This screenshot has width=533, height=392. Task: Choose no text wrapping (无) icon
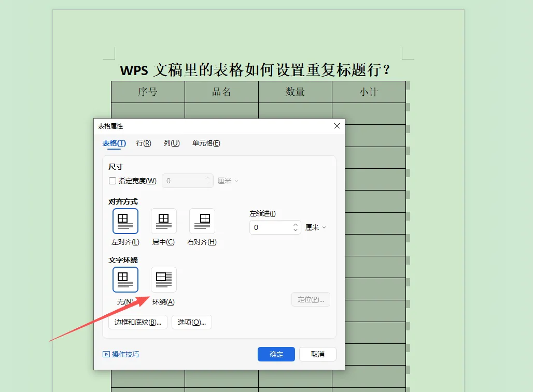125,279
